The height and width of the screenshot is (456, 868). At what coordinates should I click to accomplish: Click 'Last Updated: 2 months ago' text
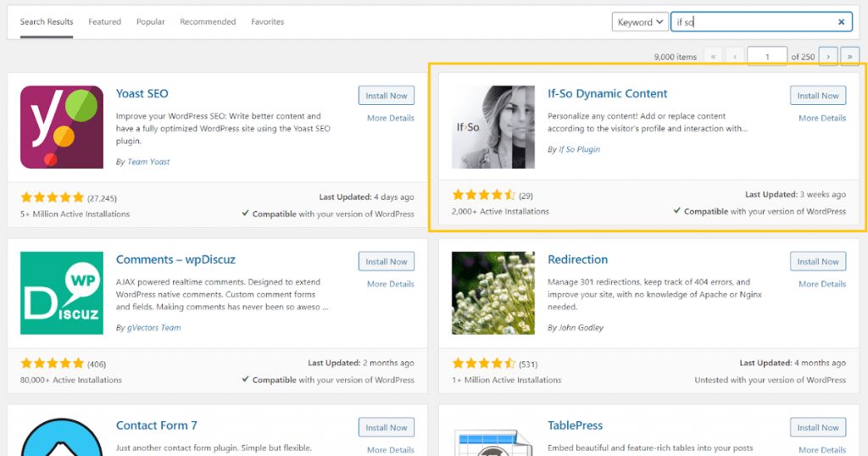(361, 363)
